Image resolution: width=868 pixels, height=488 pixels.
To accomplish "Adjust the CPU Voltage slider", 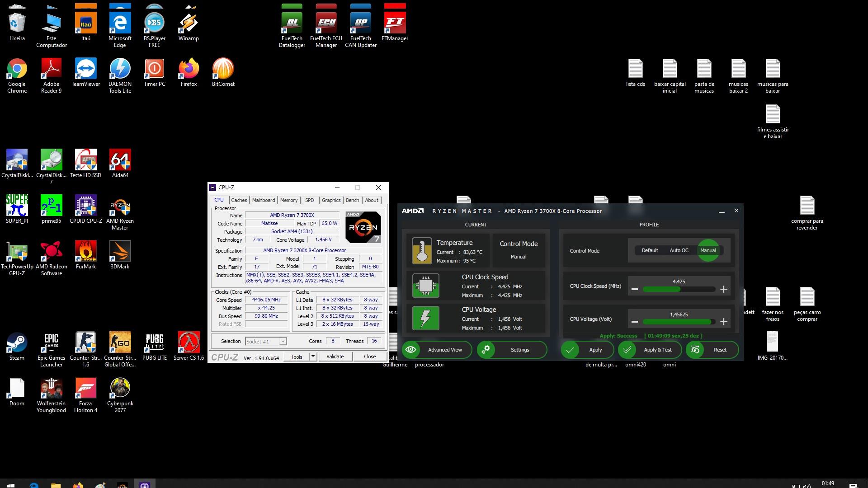I will (679, 322).
